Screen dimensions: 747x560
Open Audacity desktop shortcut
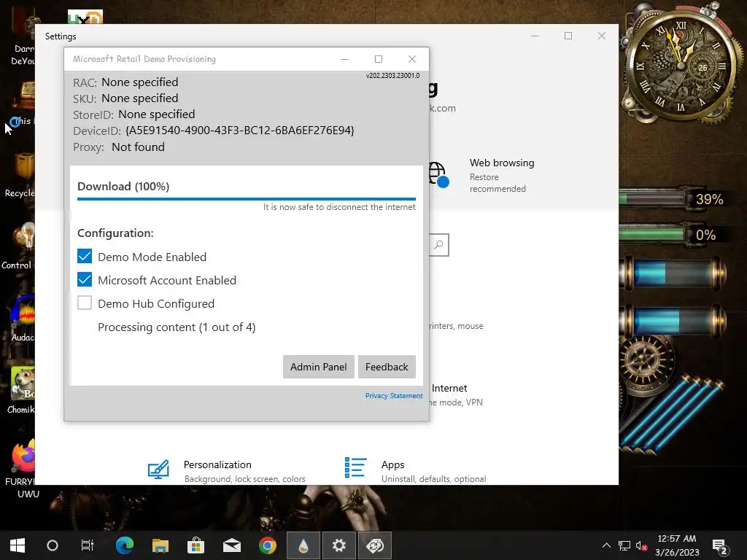click(x=23, y=318)
